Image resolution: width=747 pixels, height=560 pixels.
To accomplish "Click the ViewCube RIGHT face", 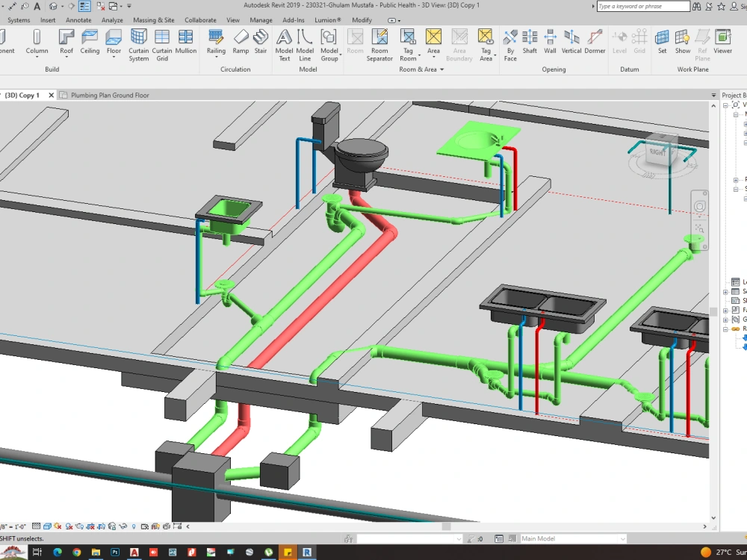I will (659, 152).
